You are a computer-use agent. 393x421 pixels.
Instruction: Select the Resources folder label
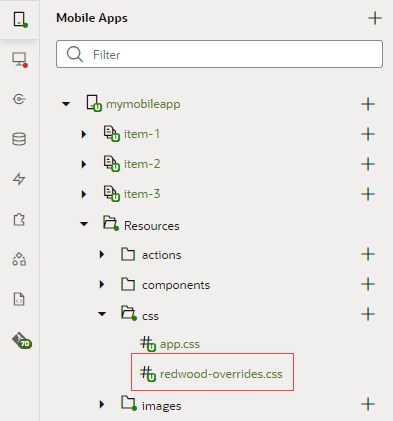(152, 226)
